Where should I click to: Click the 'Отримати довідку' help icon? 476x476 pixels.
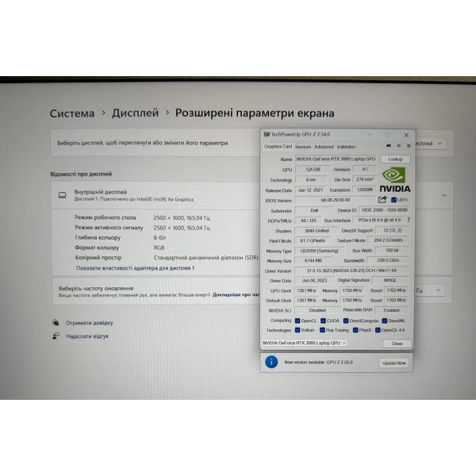[x=56, y=322]
